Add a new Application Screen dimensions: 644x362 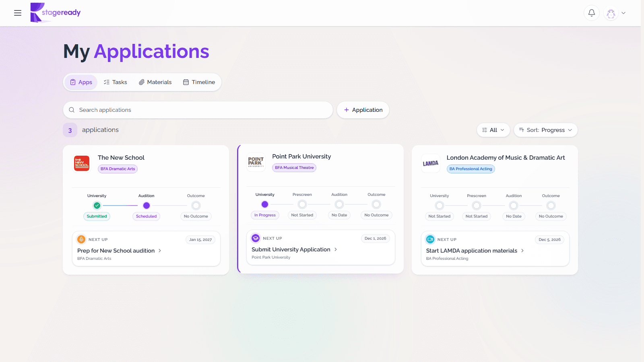363,110
